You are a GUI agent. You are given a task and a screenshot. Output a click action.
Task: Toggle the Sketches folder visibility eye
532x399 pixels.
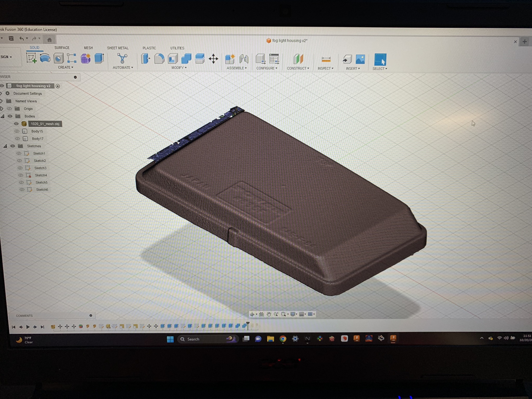(12, 146)
